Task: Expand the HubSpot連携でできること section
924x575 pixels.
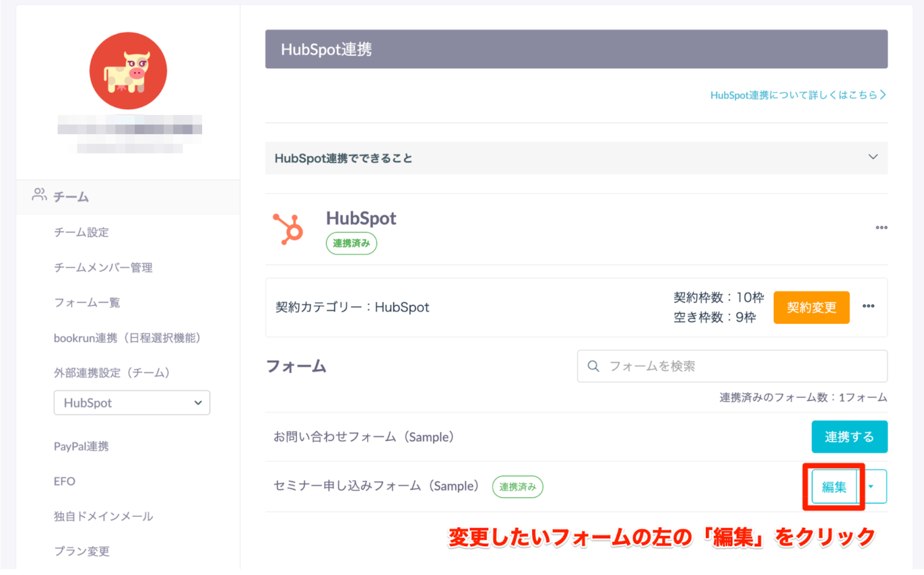Action: pos(576,158)
